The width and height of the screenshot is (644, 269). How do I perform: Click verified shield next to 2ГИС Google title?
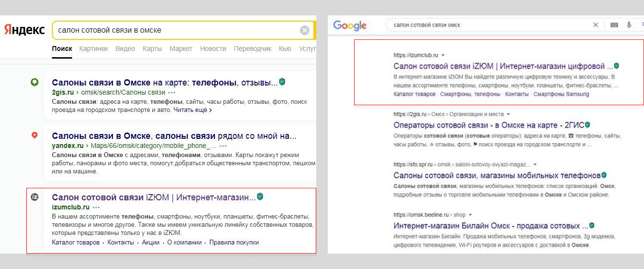587,125
